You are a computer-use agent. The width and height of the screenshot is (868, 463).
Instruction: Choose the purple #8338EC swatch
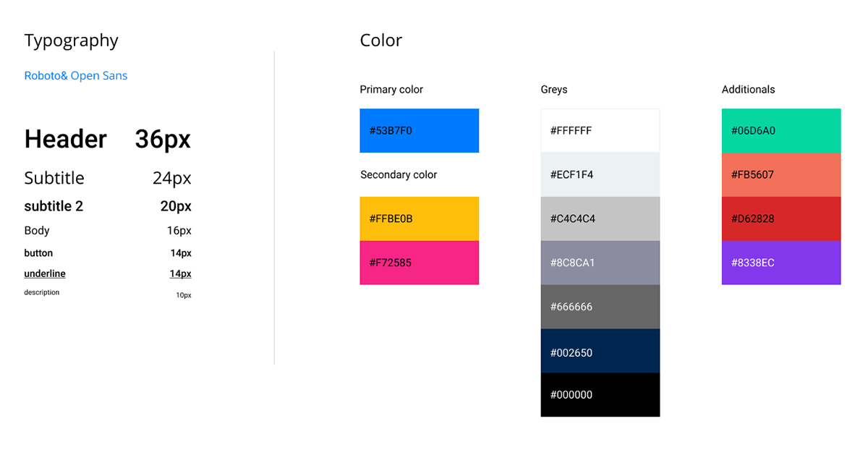[x=781, y=263]
